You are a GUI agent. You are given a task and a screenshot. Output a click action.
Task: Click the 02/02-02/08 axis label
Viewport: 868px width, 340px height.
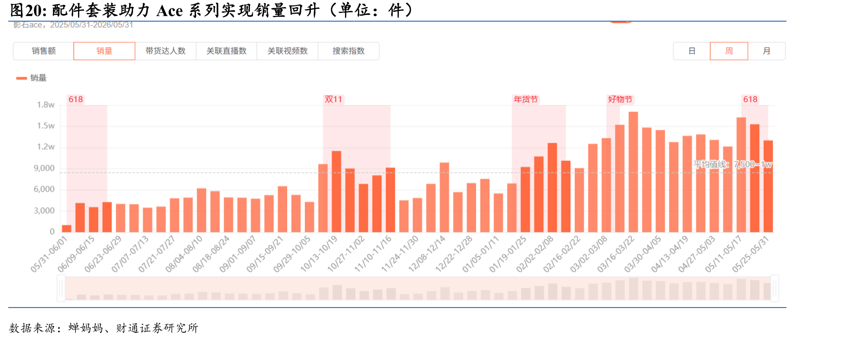click(534, 254)
